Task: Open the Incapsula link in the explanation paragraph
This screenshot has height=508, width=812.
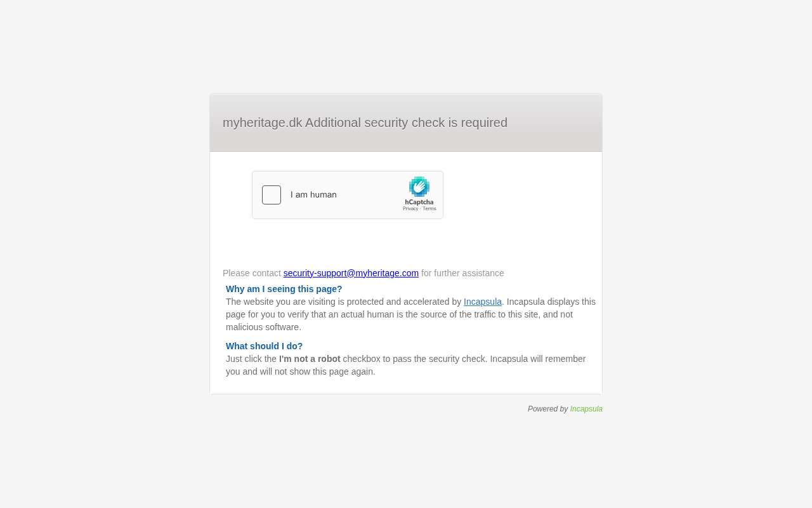Action: pos(483,302)
